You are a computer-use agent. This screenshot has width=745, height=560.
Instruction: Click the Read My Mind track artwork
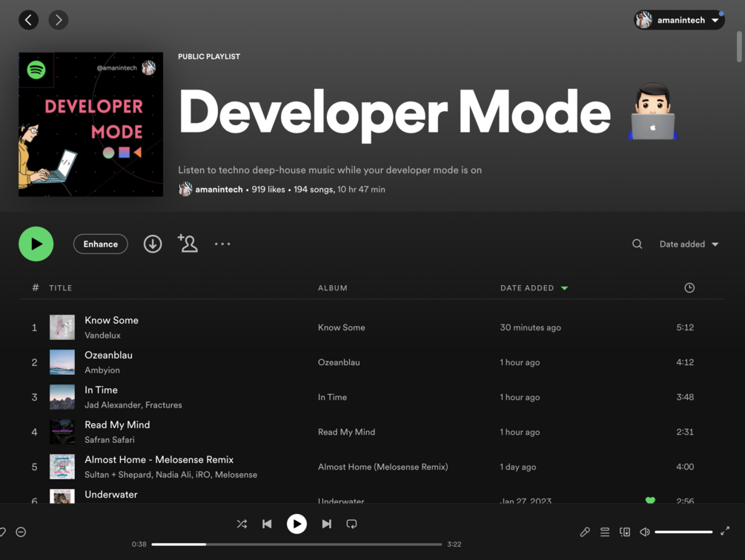click(62, 432)
